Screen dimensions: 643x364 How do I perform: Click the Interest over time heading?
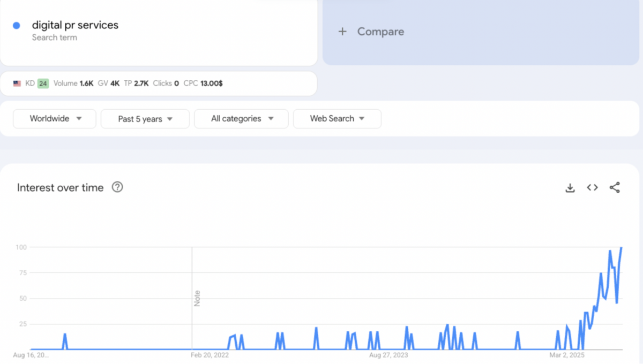click(x=60, y=188)
